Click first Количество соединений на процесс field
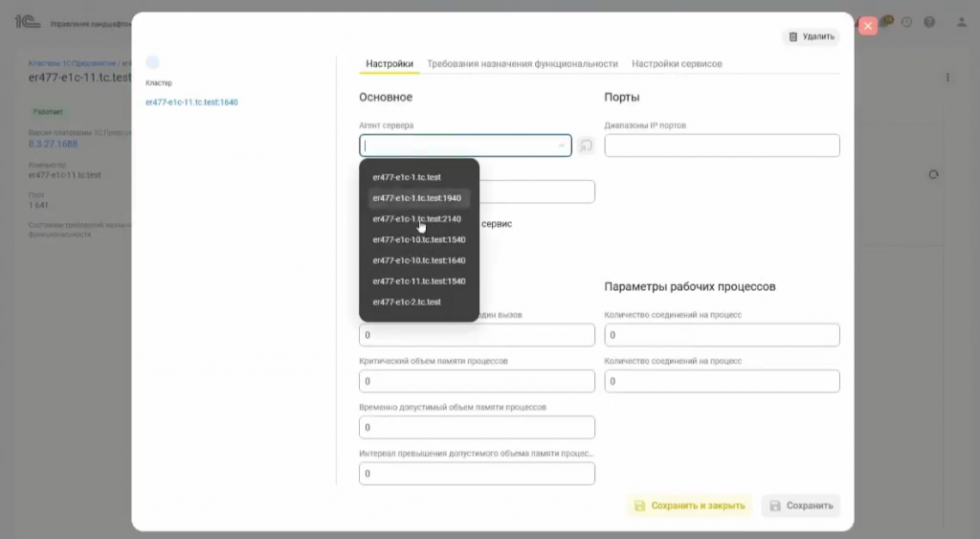The width and height of the screenshot is (980, 539). click(x=722, y=335)
